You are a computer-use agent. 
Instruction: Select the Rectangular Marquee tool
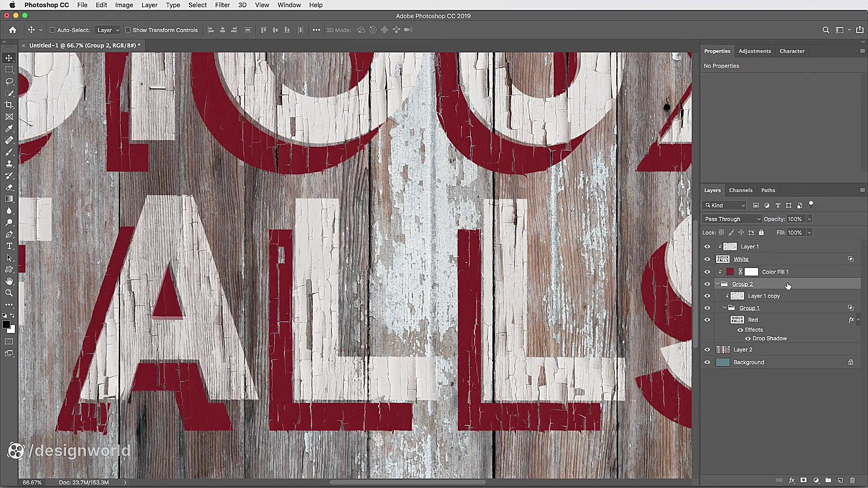(9, 70)
